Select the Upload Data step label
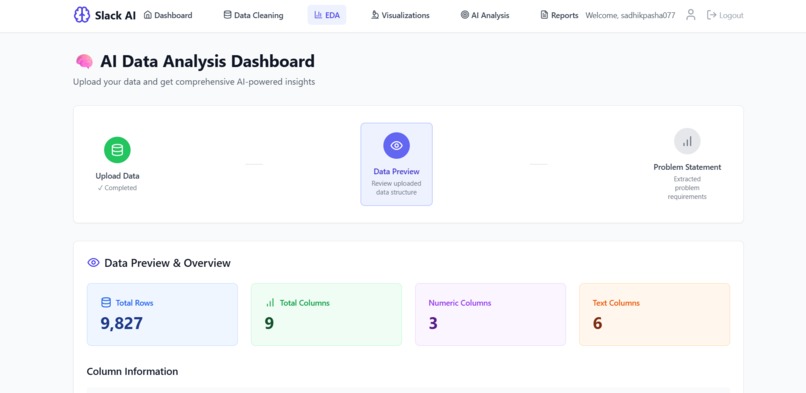Viewport: 806px width, 393px height. click(x=117, y=176)
